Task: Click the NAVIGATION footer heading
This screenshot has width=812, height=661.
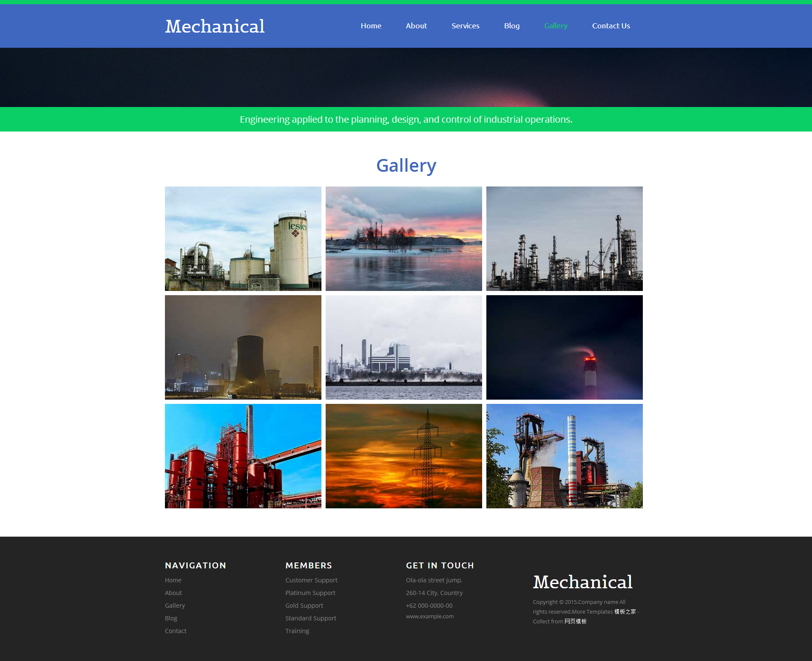Action: click(195, 565)
